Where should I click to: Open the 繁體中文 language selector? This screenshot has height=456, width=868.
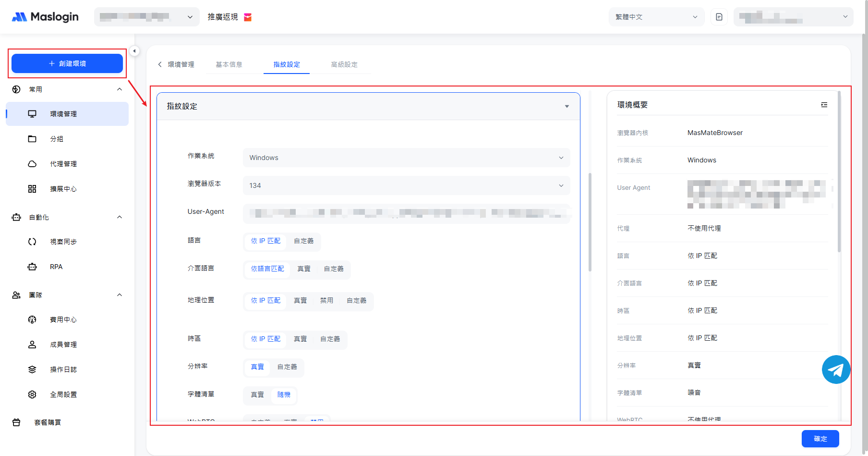click(x=656, y=17)
